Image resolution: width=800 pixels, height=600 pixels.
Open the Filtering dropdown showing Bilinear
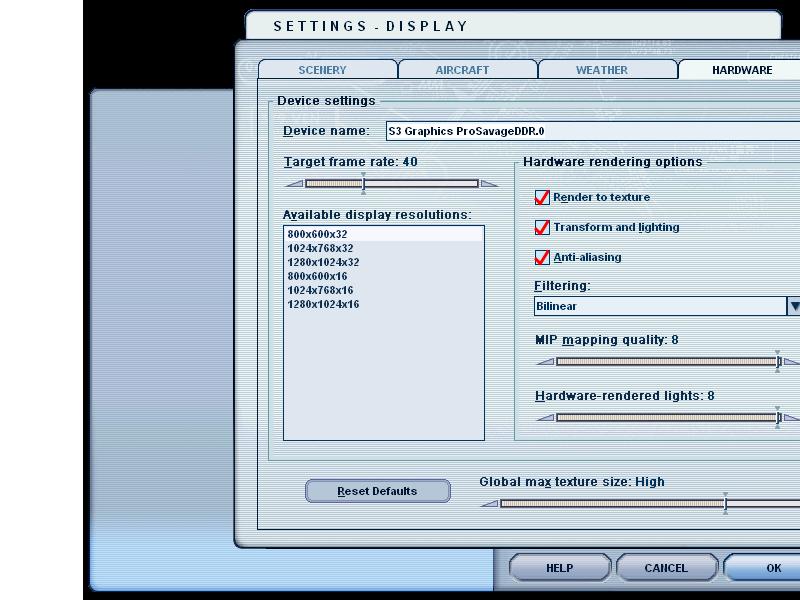point(794,306)
